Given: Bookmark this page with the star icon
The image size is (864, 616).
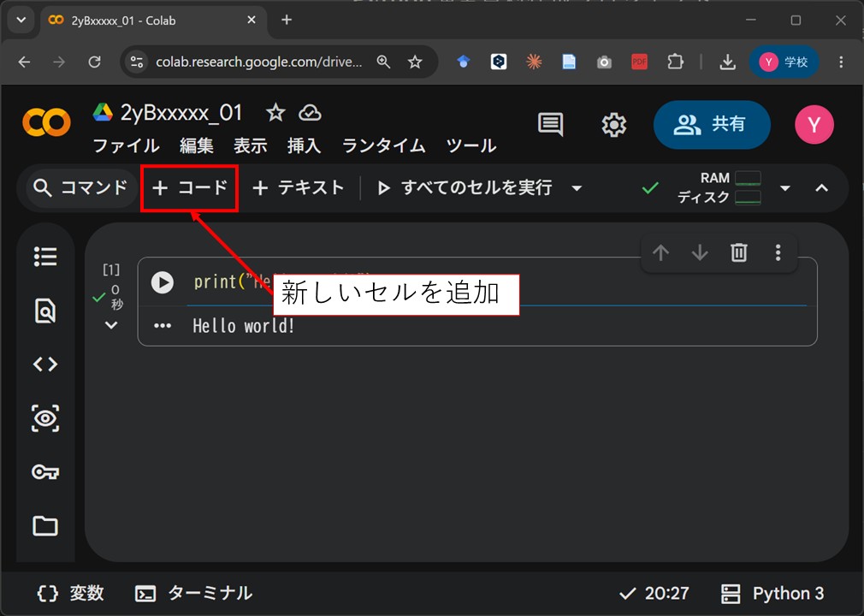Looking at the screenshot, I should pos(415,62).
